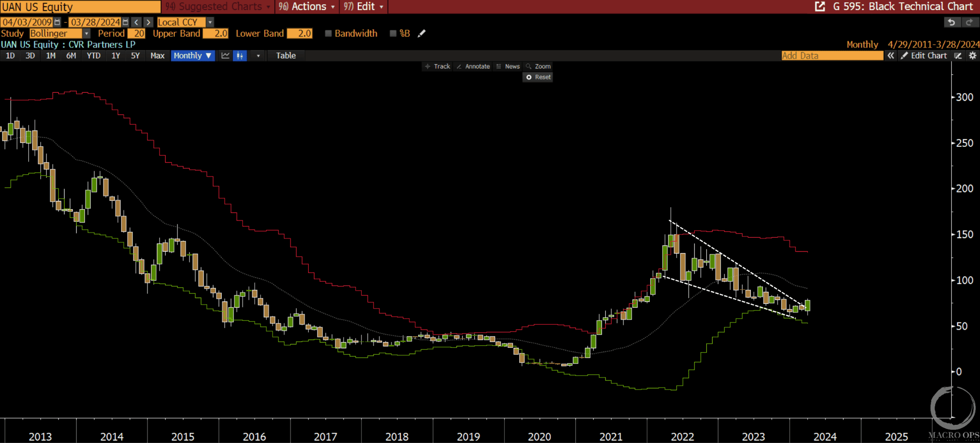
Task: Activate the Annotate tool
Action: tap(473, 66)
